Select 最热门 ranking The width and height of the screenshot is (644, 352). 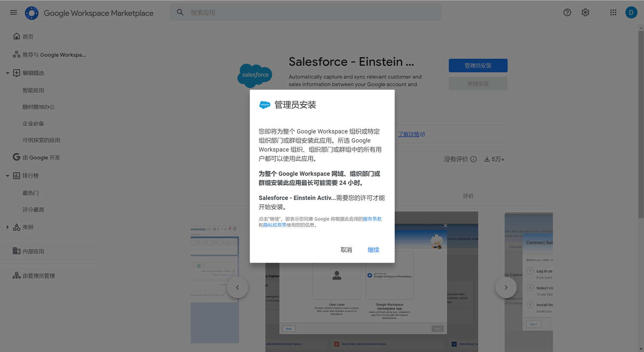point(31,193)
